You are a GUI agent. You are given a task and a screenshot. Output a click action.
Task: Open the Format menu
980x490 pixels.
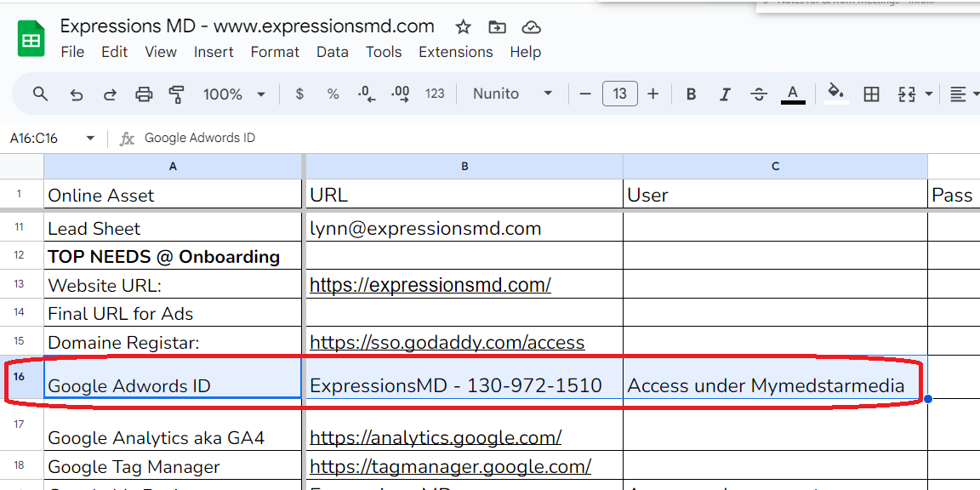pyautogui.click(x=275, y=52)
